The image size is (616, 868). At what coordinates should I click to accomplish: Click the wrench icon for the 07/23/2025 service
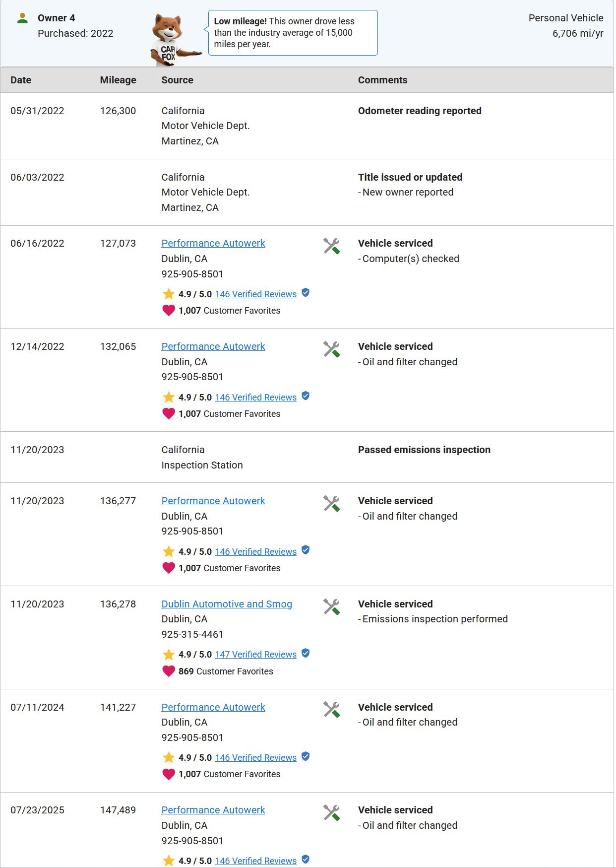[331, 812]
